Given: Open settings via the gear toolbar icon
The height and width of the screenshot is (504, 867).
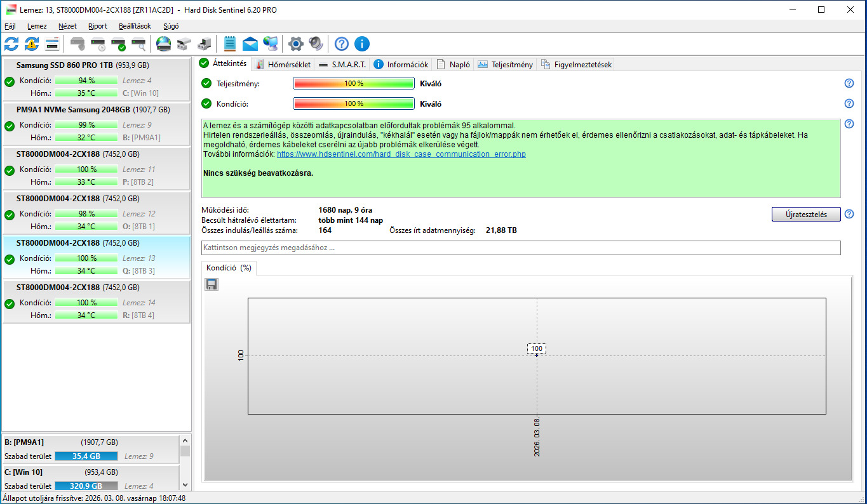Looking at the screenshot, I should tap(295, 44).
